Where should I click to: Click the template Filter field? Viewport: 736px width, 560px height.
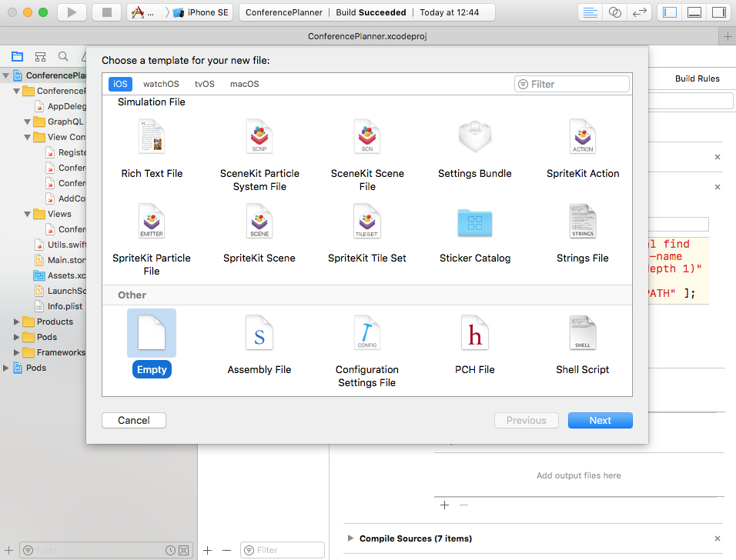point(572,84)
